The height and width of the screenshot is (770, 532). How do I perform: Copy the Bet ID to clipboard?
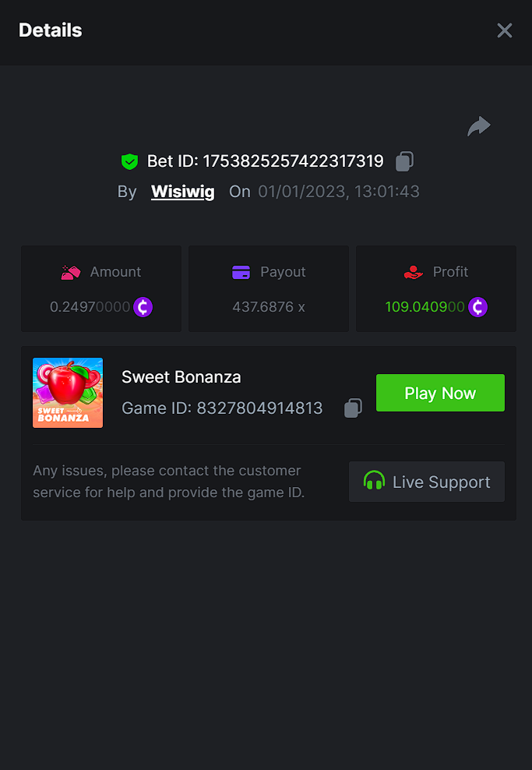coord(404,161)
